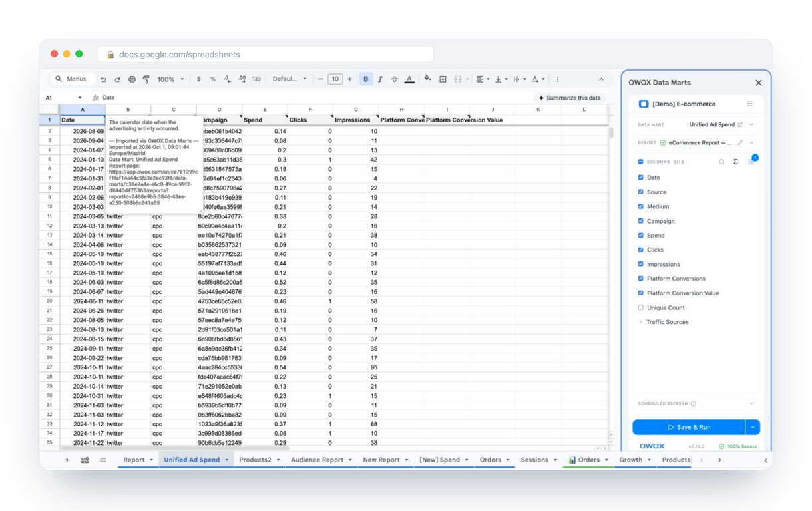
Task: Search columns in OWOX panel
Action: (721, 162)
